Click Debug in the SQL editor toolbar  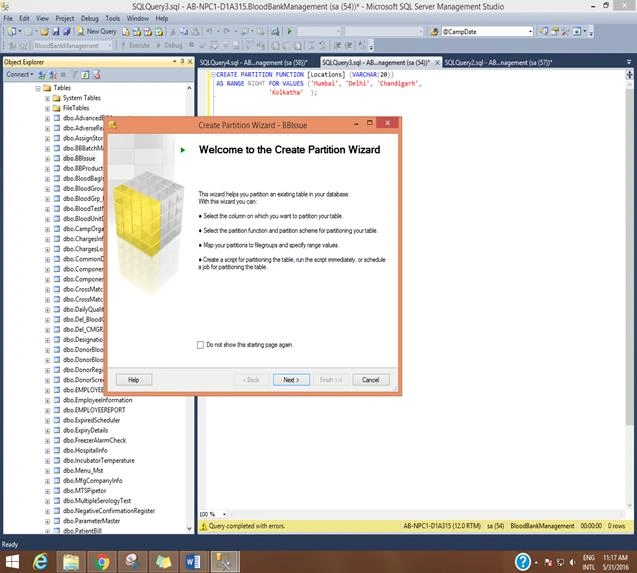(169, 45)
